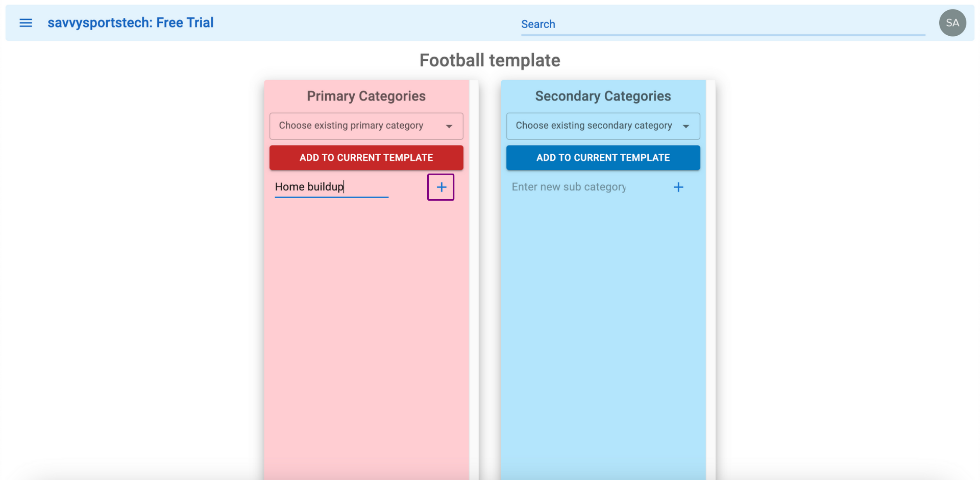The height and width of the screenshot is (480, 980).
Task: Open the Choose existing primary category box
Action: point(366,126)
